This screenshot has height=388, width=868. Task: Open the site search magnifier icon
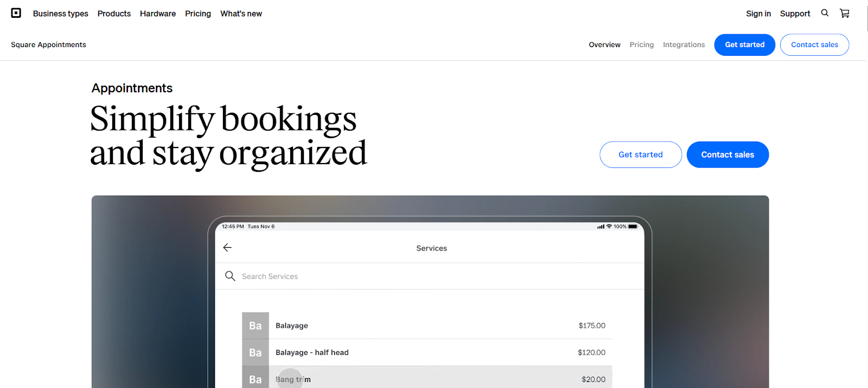click(x=825, y=13)
